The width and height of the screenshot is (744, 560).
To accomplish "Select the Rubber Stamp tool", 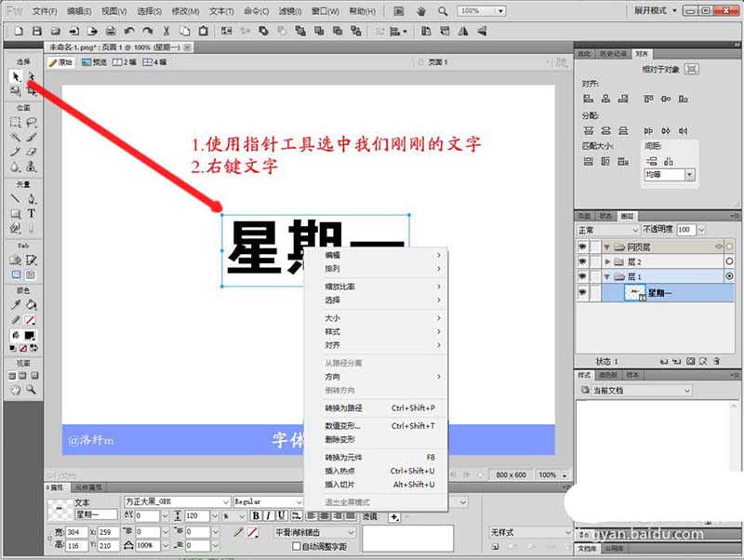I will click(x=32, y=167).
